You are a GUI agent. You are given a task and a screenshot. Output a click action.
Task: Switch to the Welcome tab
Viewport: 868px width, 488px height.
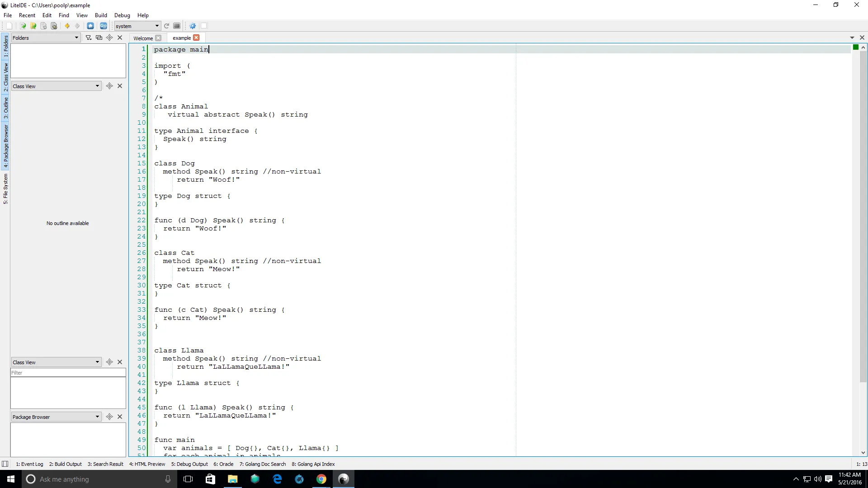click(143, 38)
